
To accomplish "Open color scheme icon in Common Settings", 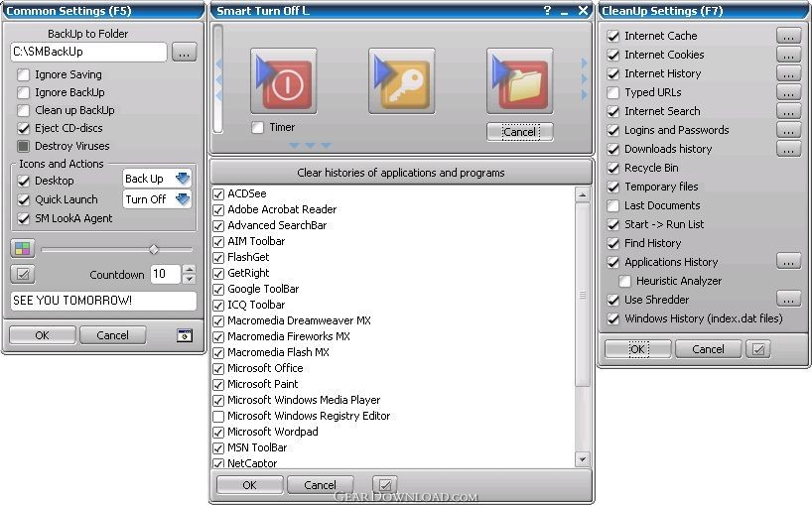I will point(23,249).
